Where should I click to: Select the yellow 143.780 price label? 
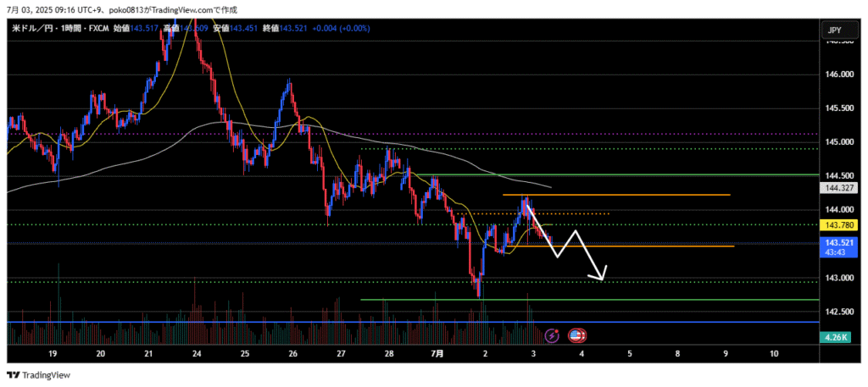pyautogui.click(x=834, y=224)
